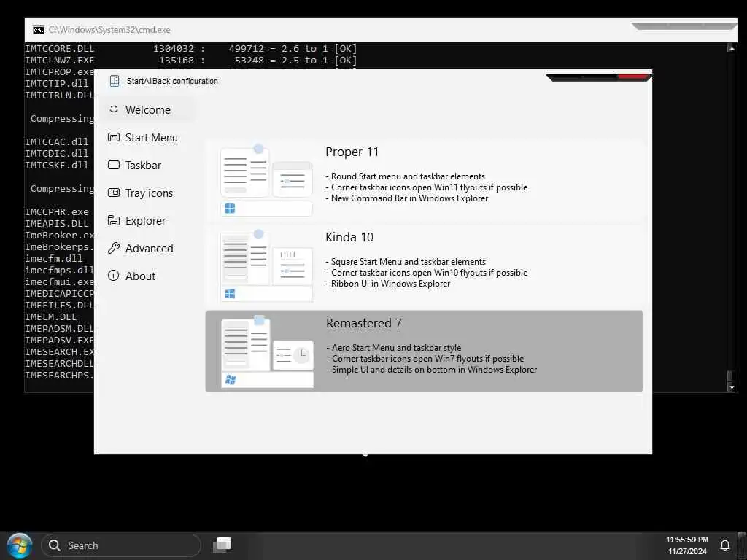Image resolution: width=747 pixels, height=560 pixels.
Task: Choose the Remastered 7 style heading
Action: (363, 323)
